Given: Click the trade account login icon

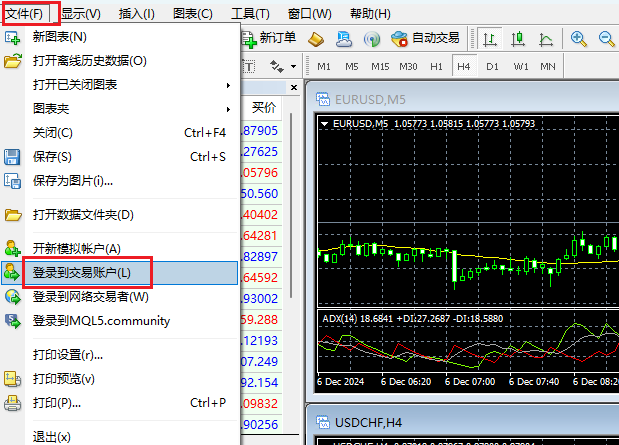Looking at the screenshot, I should (x=11, y=272).
